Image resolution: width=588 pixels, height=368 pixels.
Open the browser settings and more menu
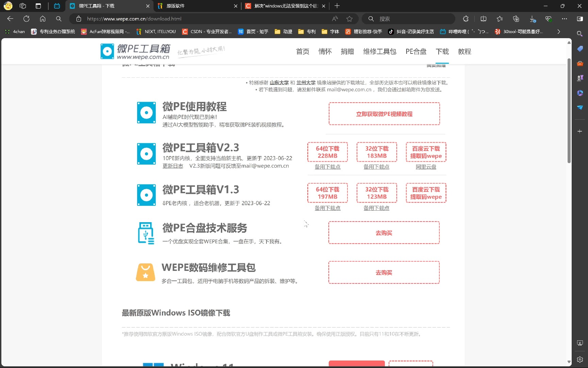[x=565, y=19]
